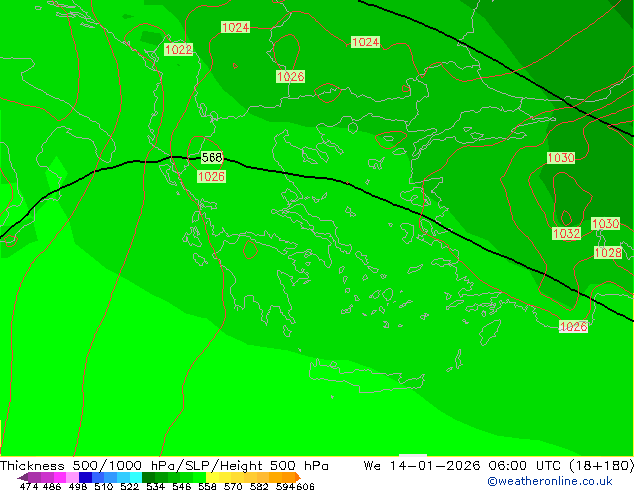Screen dimensions: 634x490
Task: Click the 'We 14-01-2026' date text
Action: tap(422, 466)
